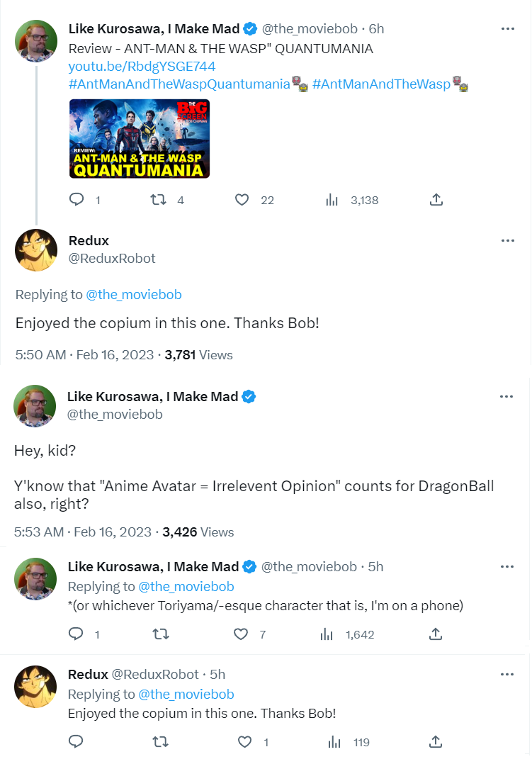Image resolution: width=532 pixels, height=764 pixels.
Task: Open more options on the 'Hey, kid?' tweet
Action: 507,396
